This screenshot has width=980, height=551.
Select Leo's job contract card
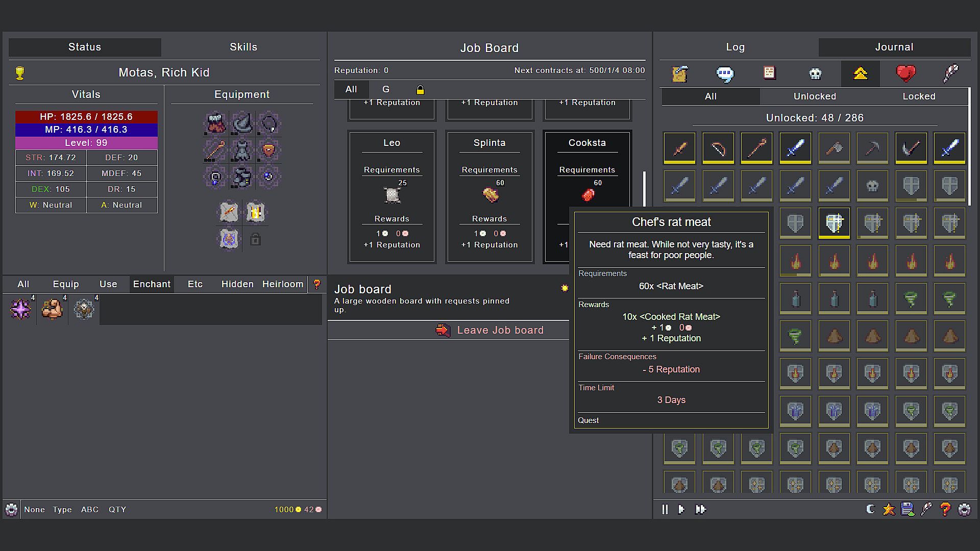point(391,196)
